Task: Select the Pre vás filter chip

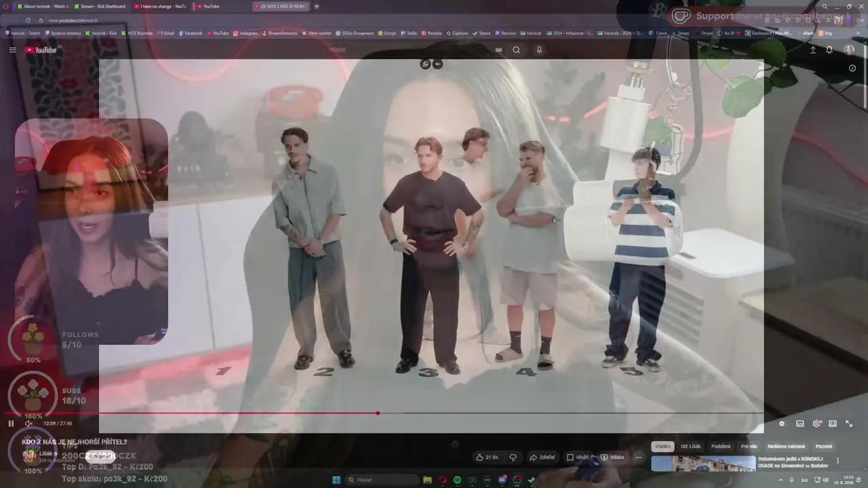Action: 749,447
